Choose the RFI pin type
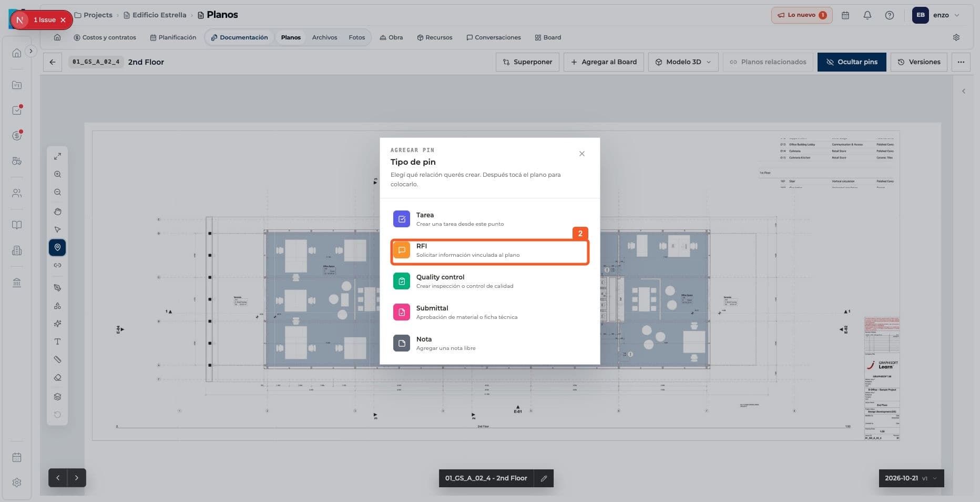 pyautogui.click(x=489, y=250)
